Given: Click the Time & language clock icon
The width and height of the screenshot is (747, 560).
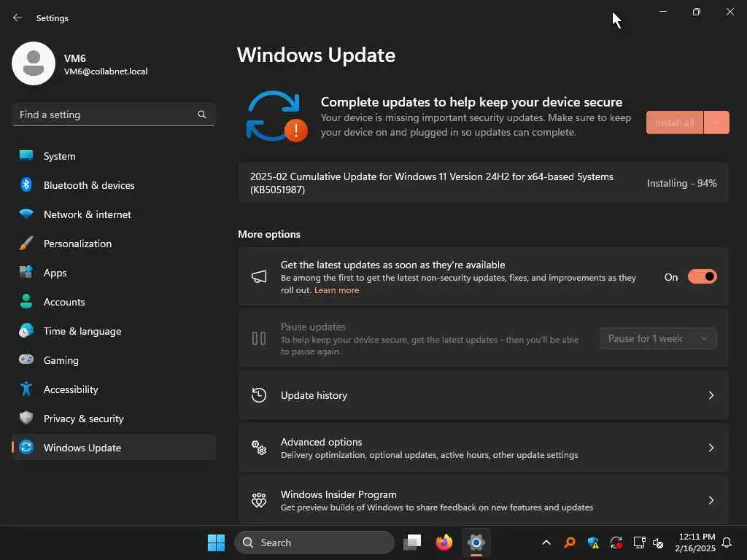Looking at the screenshot, I should [x=26, y=330].
